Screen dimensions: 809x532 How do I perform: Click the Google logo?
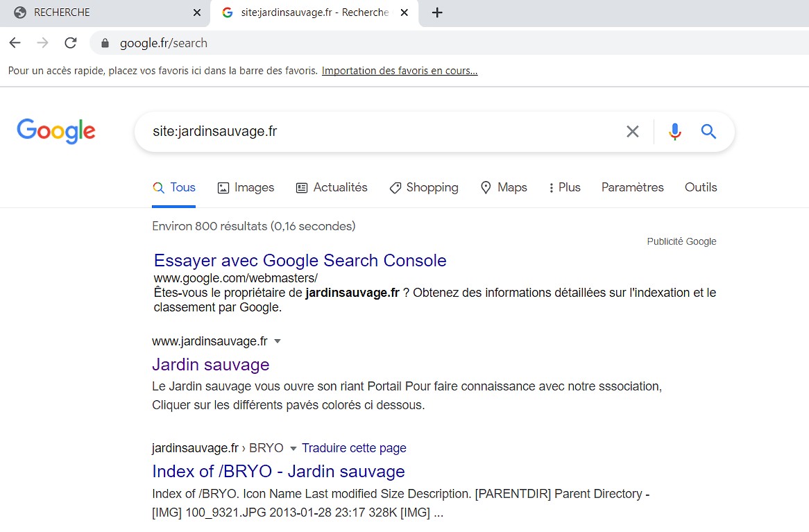point(56,131)
